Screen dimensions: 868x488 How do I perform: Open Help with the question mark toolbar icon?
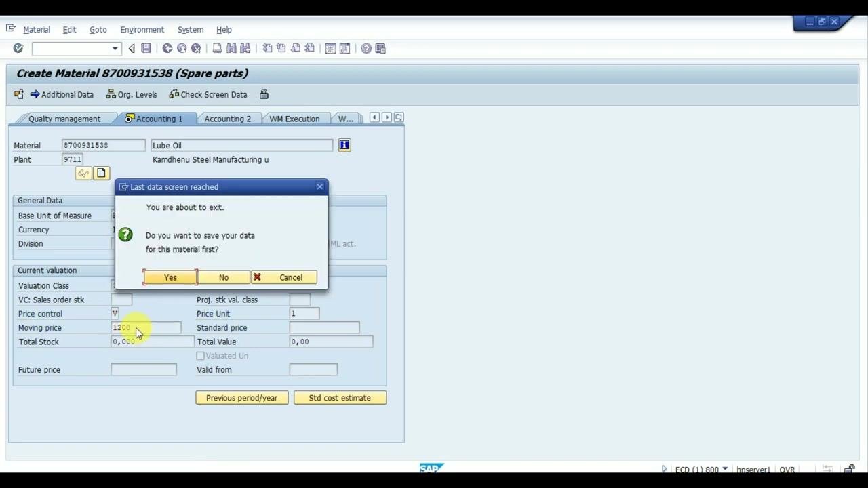pos(366,48)
